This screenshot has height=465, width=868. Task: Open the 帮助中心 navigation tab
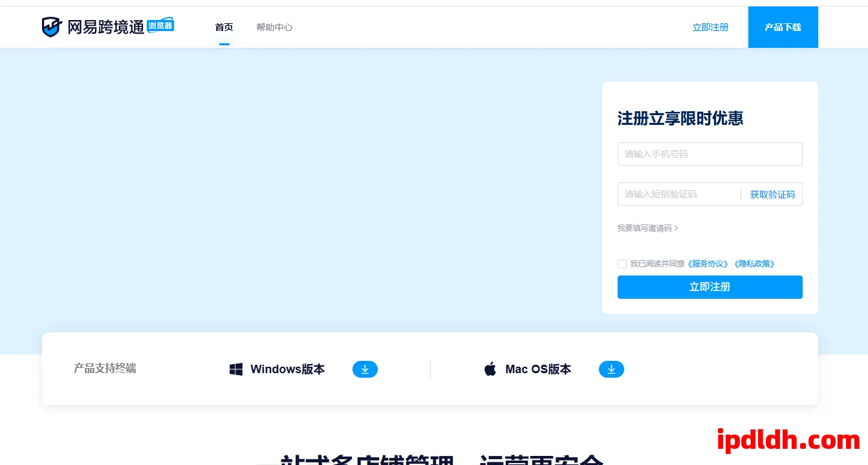tap(274, 27)
